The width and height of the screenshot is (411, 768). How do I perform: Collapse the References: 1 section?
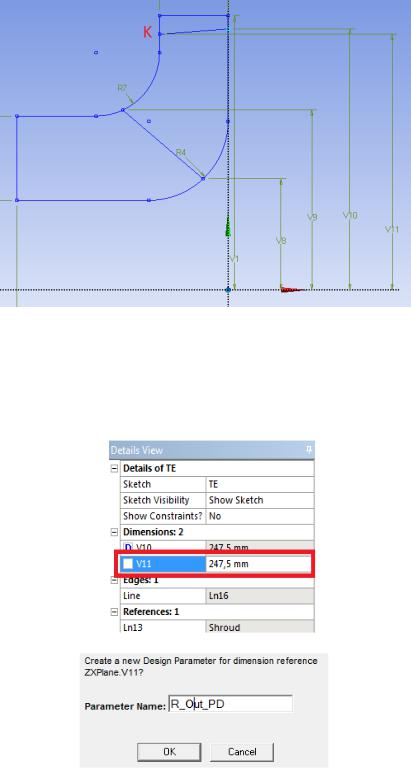point(114,612)
